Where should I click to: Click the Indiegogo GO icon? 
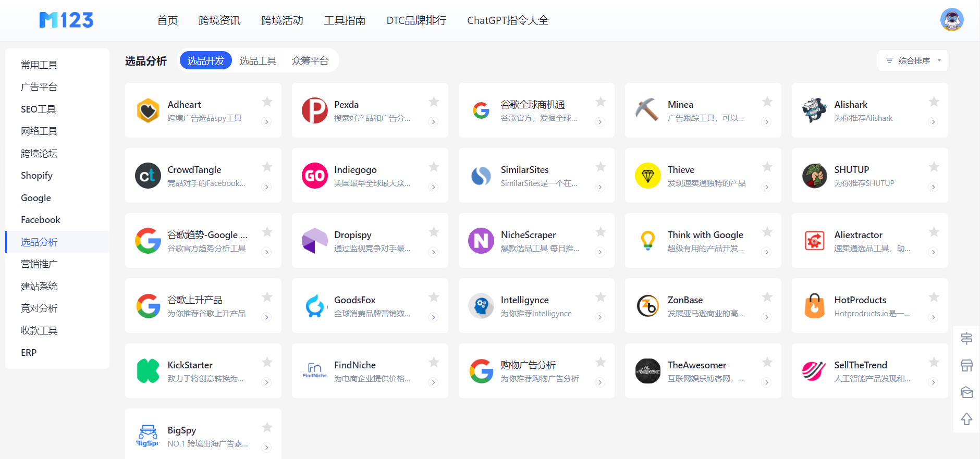315,176
